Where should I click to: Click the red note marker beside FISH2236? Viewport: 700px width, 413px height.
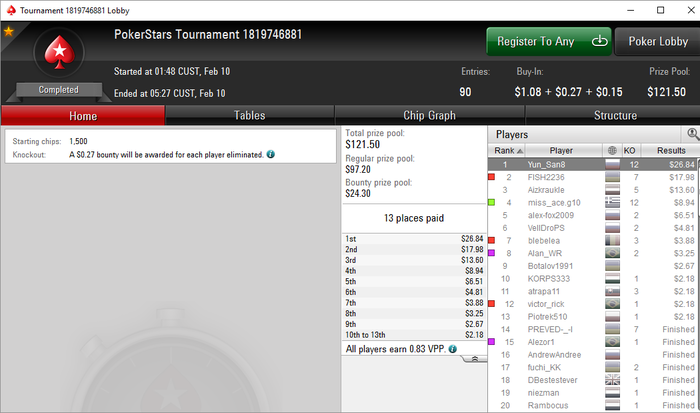492,177
